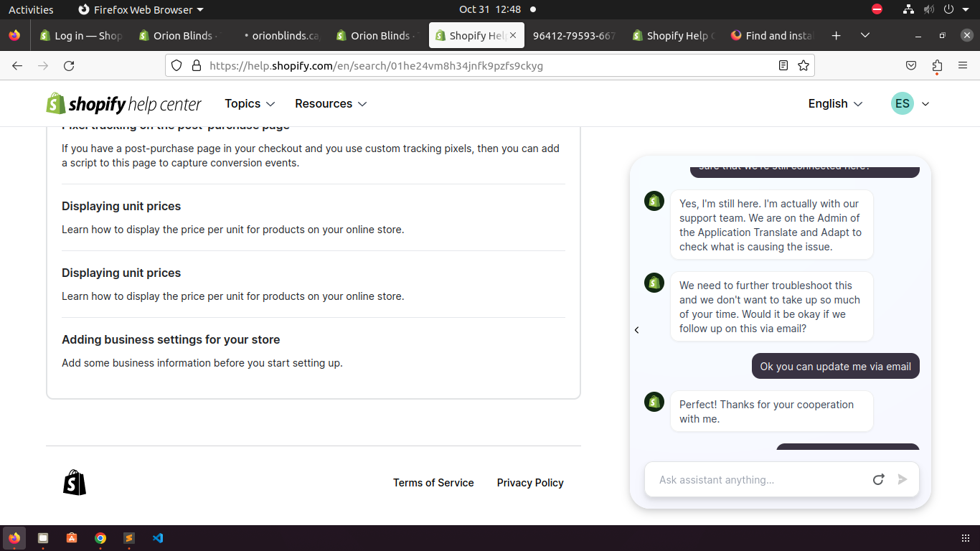Open the English language selector
The width and height of the screenshot is (980, 551).
[x=835, y=104]
